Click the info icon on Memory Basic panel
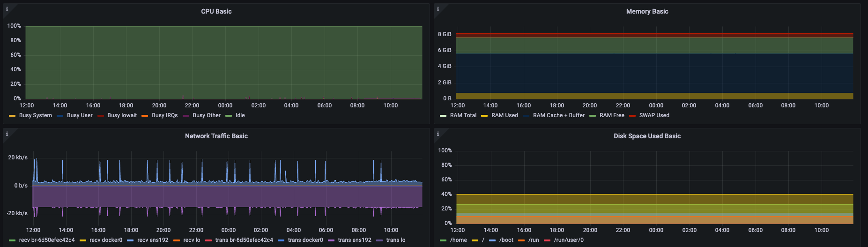 coord(438,9)
